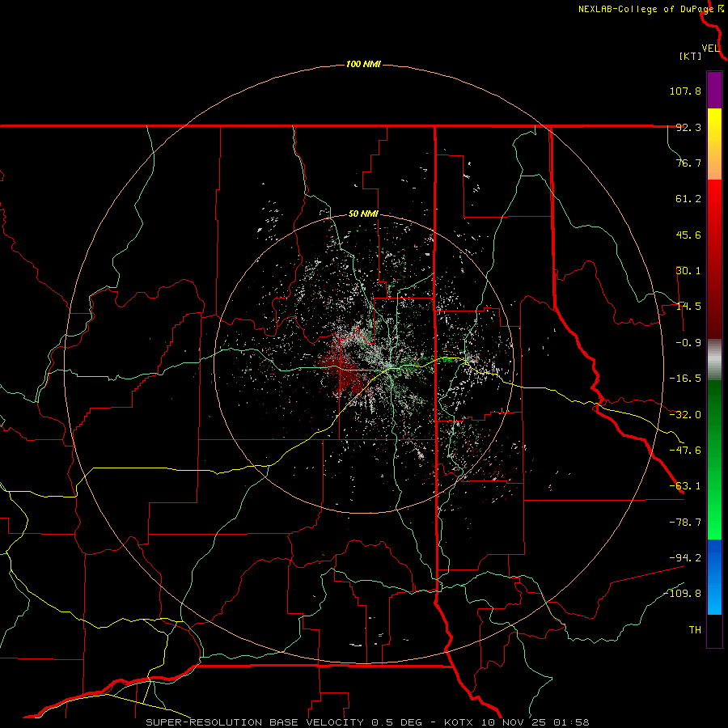Click the 14.5 velocity scale value
Viewport: 728px width, 728px height.
tap(688, 307)
